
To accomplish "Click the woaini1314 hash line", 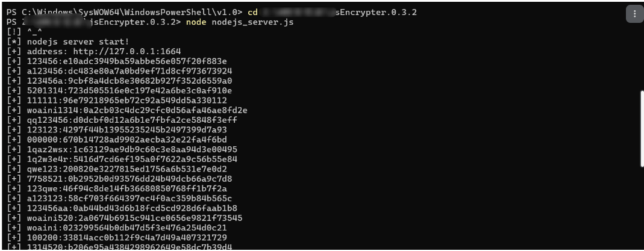I will coord(127,110).
